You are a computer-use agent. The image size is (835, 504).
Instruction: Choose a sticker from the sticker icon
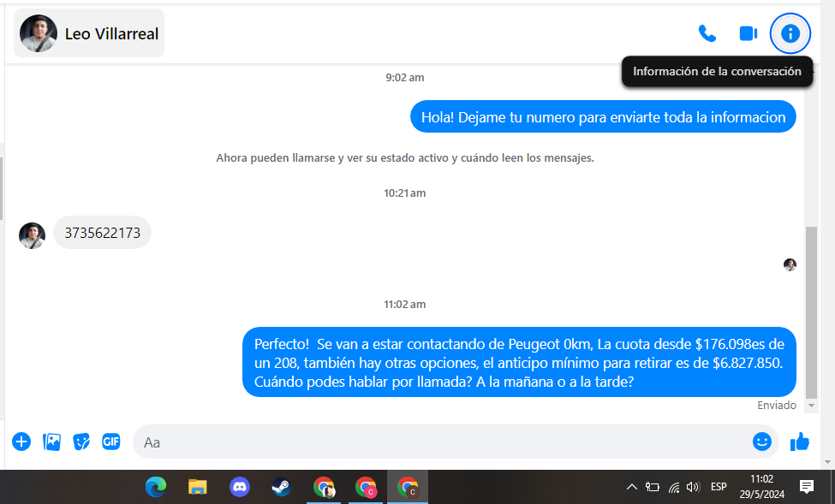(81, 442)
